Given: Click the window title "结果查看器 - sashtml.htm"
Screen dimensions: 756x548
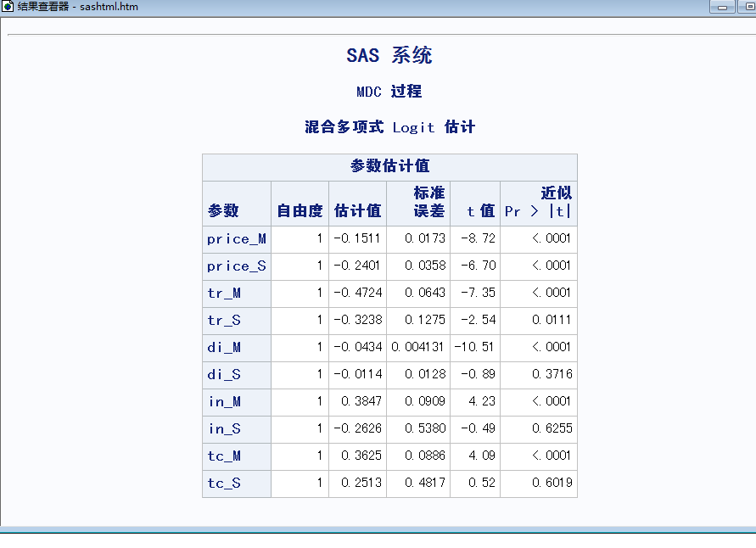Looking at the screenshot, I should [77, 7].
